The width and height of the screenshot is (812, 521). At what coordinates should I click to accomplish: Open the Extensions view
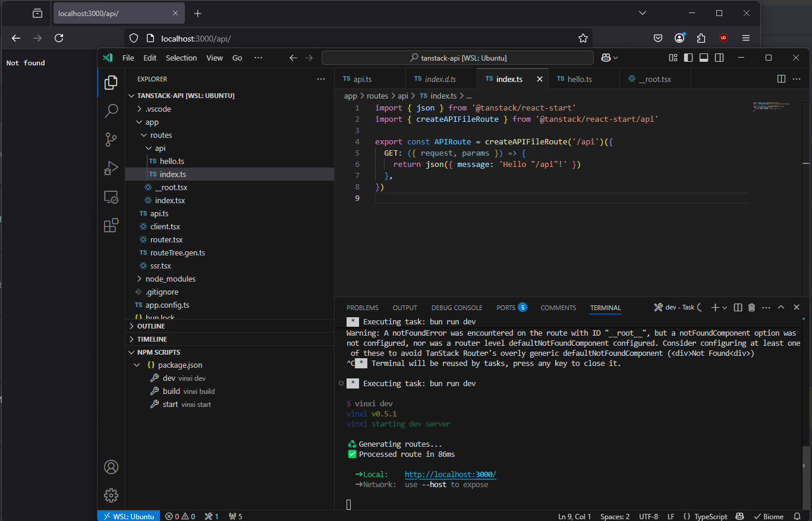(111, 225)
